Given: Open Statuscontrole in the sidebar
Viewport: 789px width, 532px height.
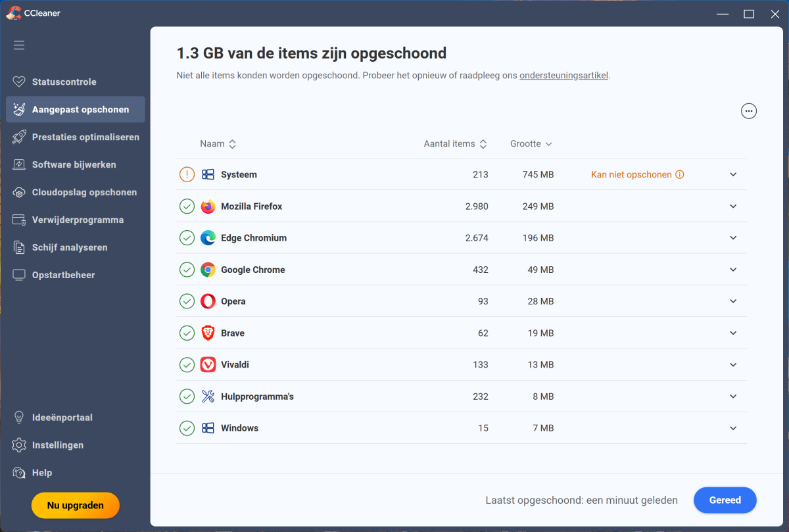Looking at the screenshot, I should pos(64,82).
